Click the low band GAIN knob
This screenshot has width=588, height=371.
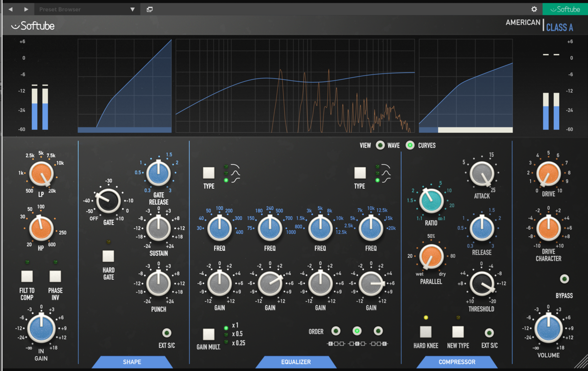point(220,283)
